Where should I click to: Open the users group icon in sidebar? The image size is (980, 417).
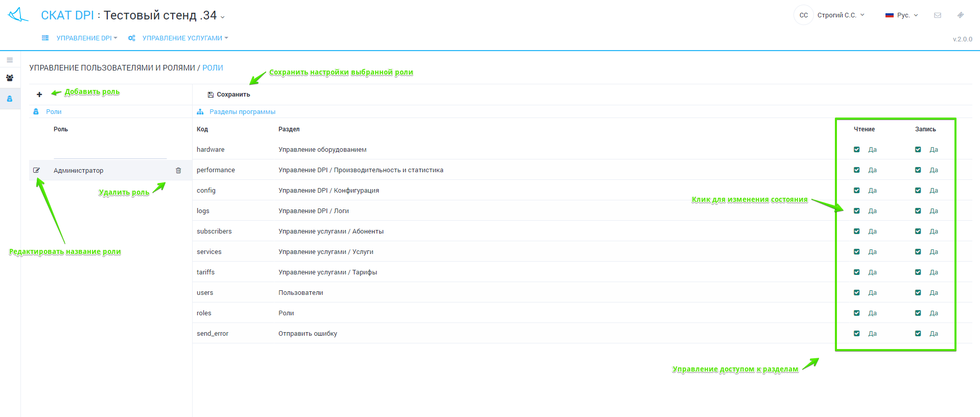click(x=10, y=78)
